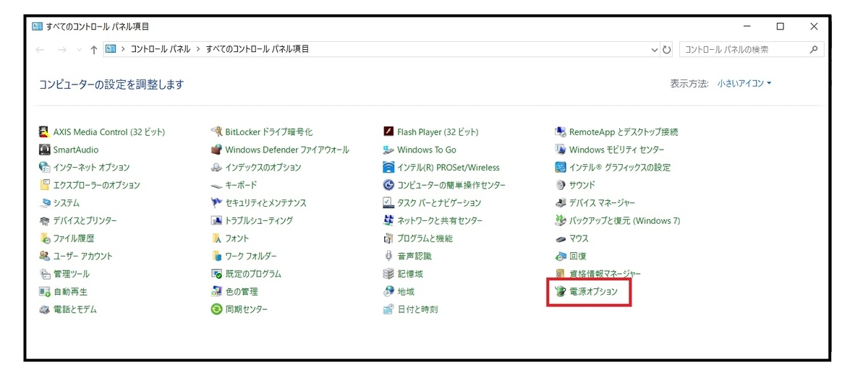The height and width of the screenshot is (388, 868).
Task: Click the ファイル履歴 folder icon
Action: tap(45, 238)
